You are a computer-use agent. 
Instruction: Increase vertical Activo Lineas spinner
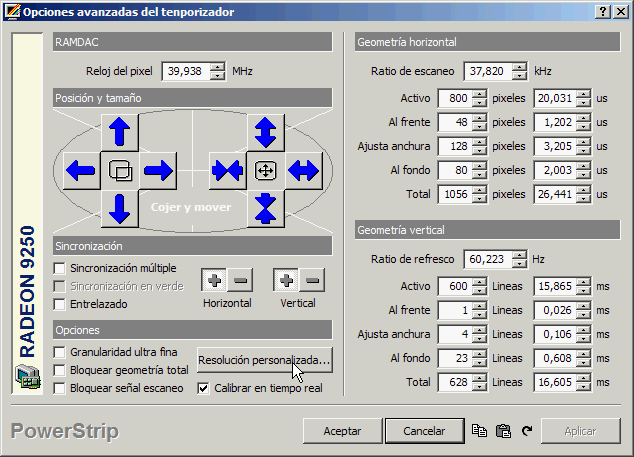coord(479,282)
